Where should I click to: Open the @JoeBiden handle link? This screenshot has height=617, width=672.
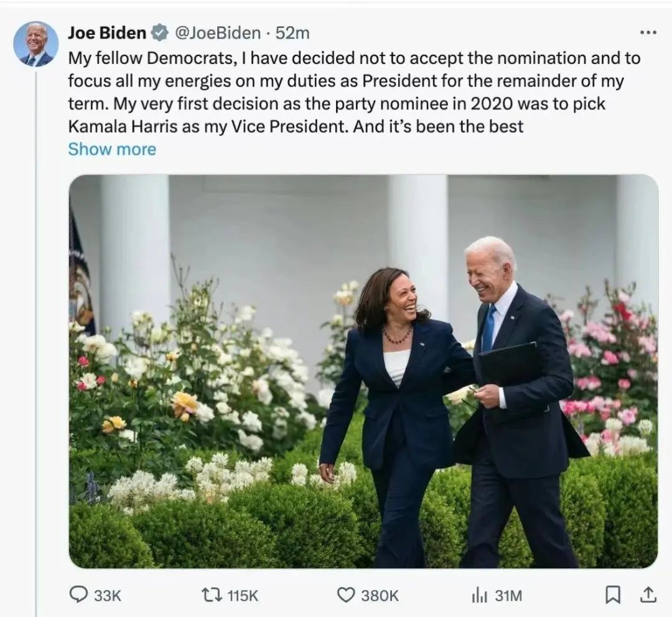(217, 33)
